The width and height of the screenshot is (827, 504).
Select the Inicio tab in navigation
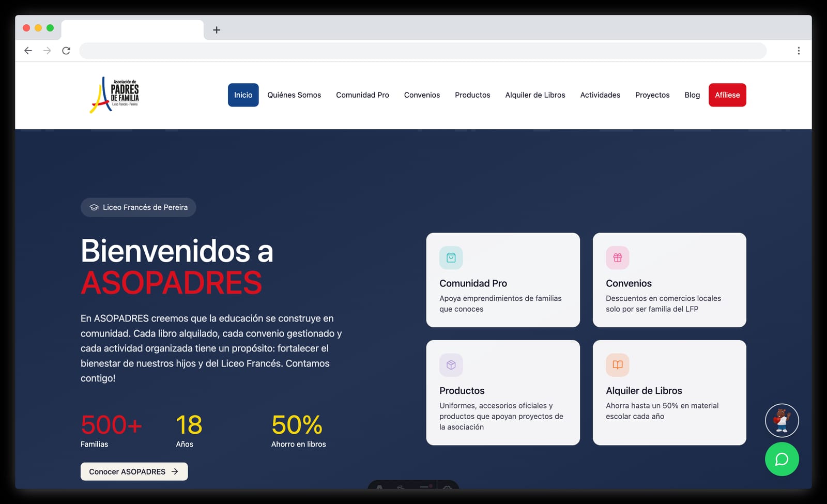[243, 95]
